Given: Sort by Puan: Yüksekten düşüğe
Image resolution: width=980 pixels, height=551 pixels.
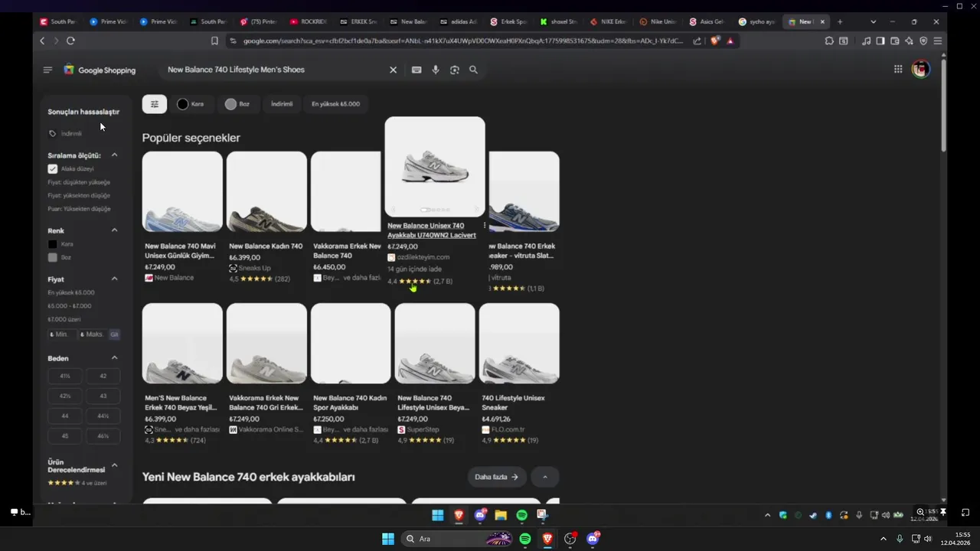Looking at the screenshot, I should 79,208.
